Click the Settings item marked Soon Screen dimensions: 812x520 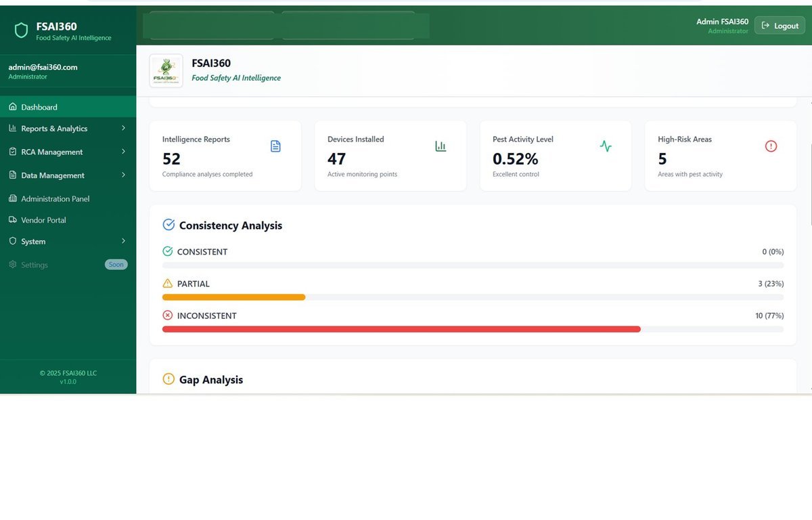34,264
